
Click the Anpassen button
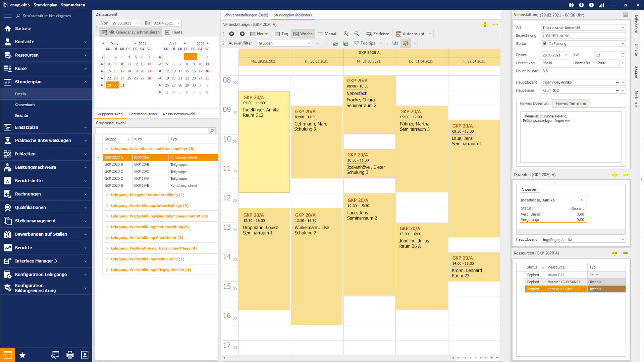click(x=529, y=189)
